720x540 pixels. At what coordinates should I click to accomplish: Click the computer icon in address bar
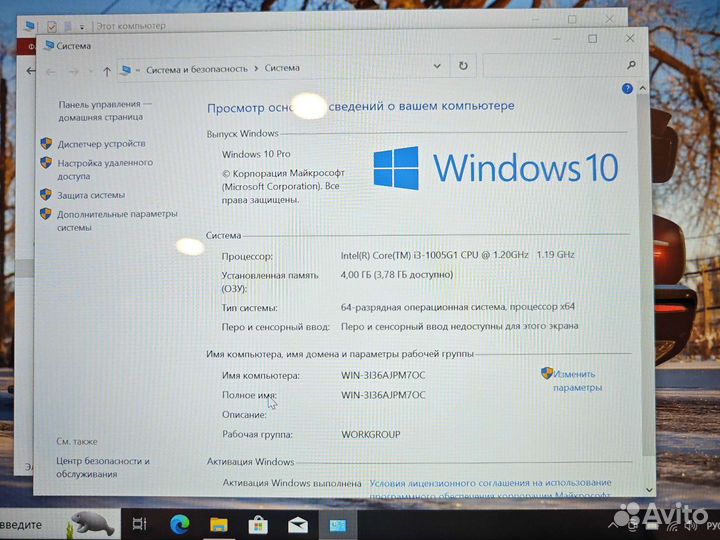coord(126,70)
